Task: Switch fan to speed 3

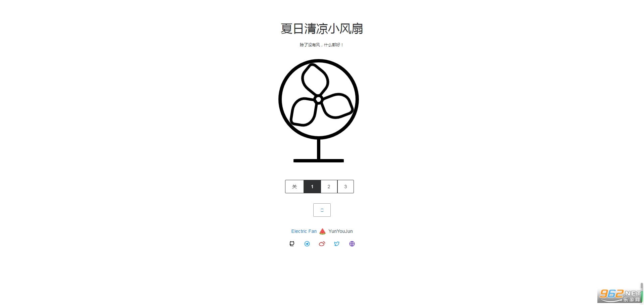Action: (x=345, y=187)
